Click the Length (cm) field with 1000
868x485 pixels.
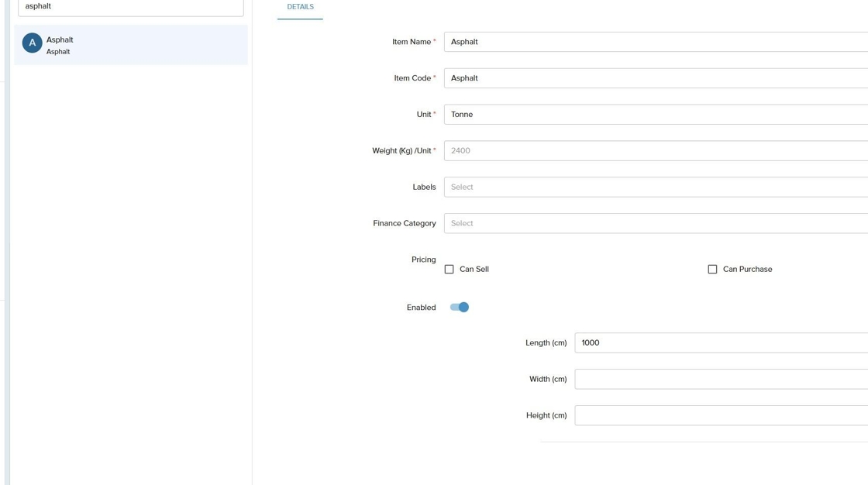pyautogui.click(x=721, y=343)
